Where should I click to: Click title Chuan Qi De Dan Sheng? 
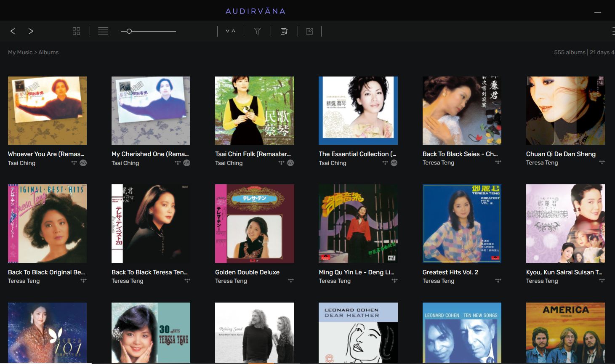tap(561, 154)
